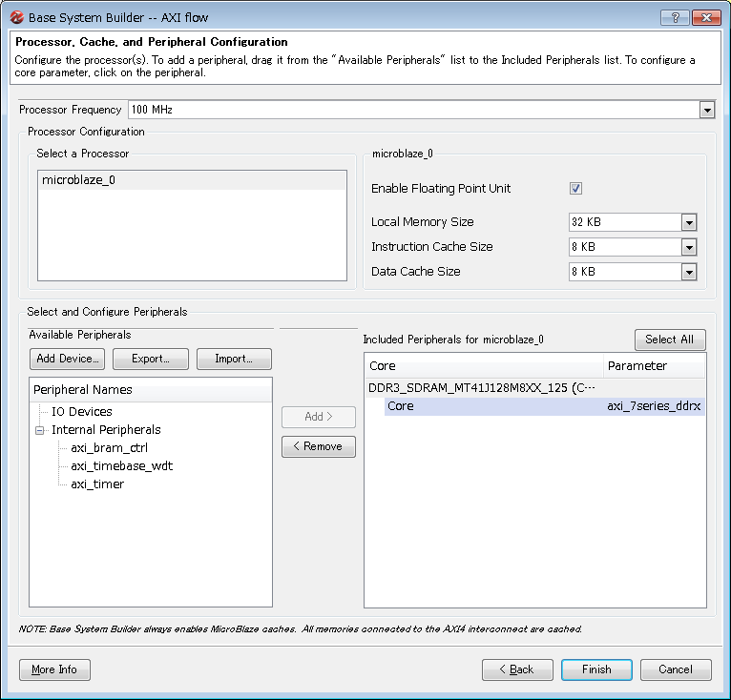The height and width of the screenshot is (700, 731).
Task: Remove the selected included peripheral
Action: click(319, 446)
